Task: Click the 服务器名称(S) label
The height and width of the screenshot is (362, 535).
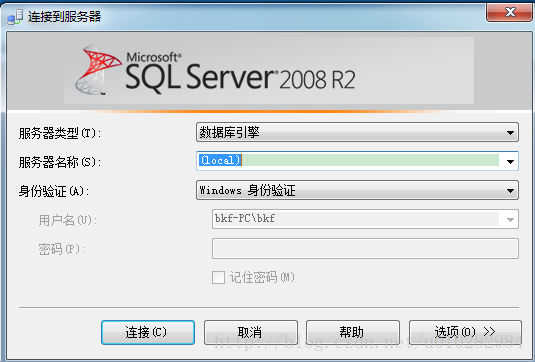Action: [x=60, y=162]
